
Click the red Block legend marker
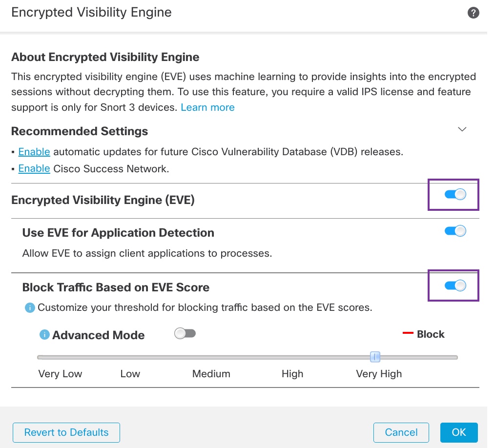click(x=408, y=334)
